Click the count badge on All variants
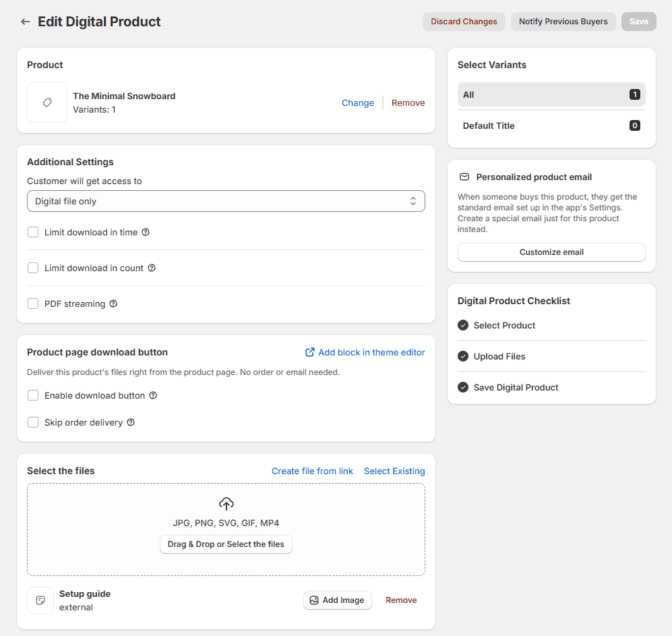This screenshot has width=672, height=636. tap(635, 94)
